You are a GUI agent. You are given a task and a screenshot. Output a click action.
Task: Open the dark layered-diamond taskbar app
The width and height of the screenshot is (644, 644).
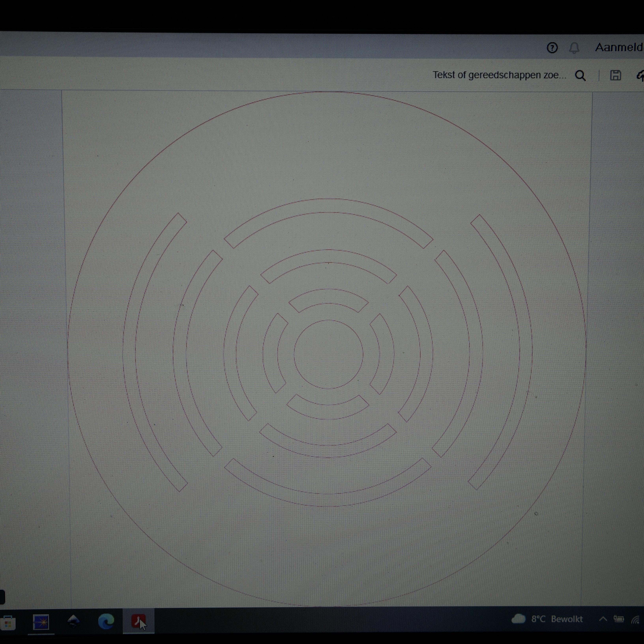pos(73,621)
